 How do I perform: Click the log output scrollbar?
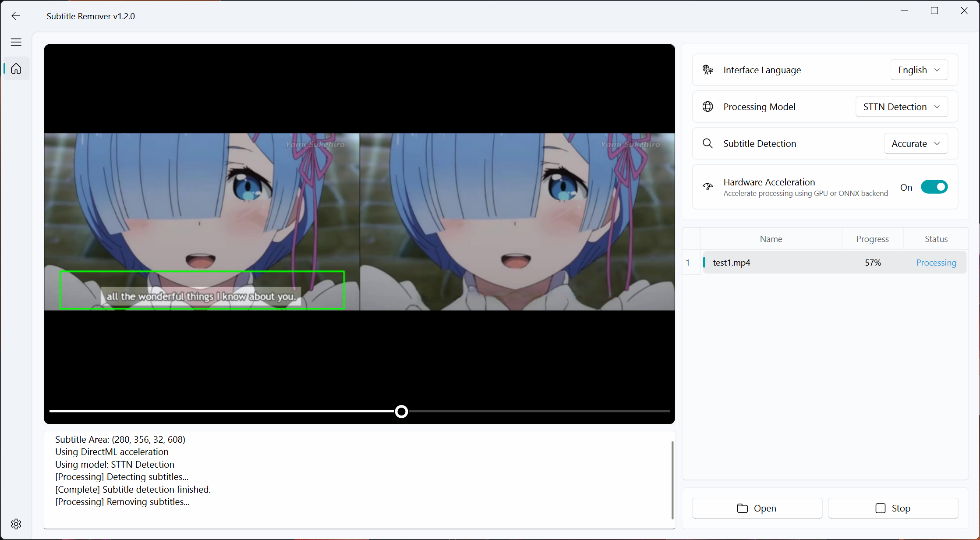672,480
